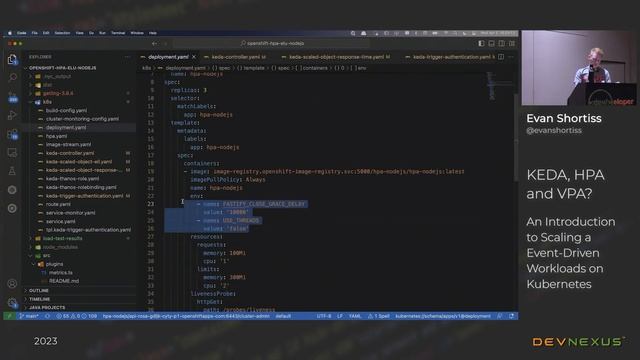This screenshot has width=640, height=360.
Task: Click the go forward arrow in title bar
Action: pos(165,43)
